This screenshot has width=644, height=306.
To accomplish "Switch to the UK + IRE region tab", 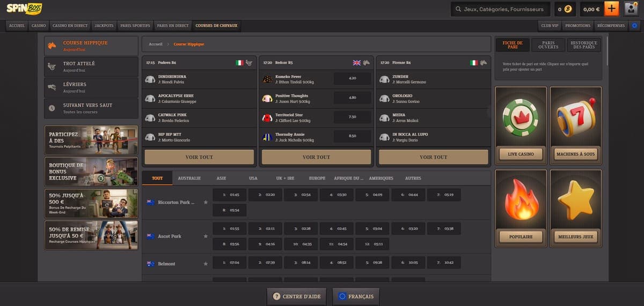I will [285, 178].
